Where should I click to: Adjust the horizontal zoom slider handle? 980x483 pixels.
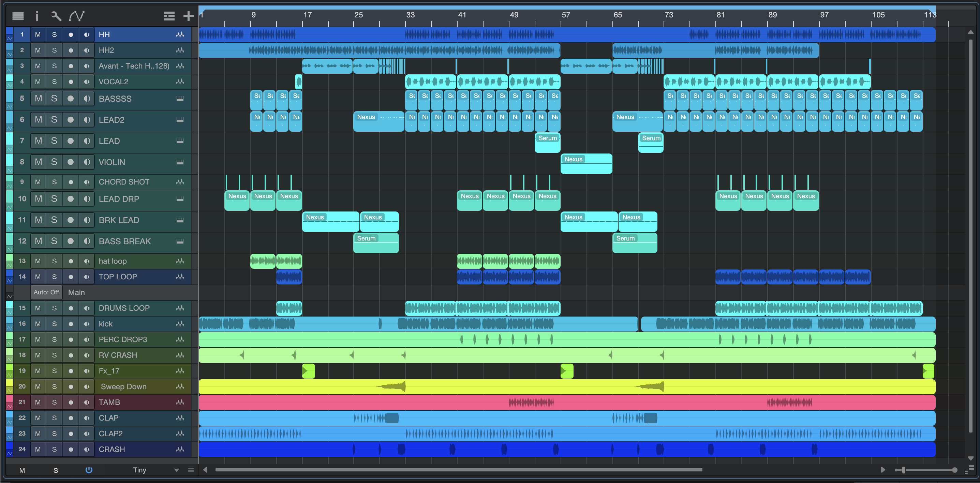(903, 470)
